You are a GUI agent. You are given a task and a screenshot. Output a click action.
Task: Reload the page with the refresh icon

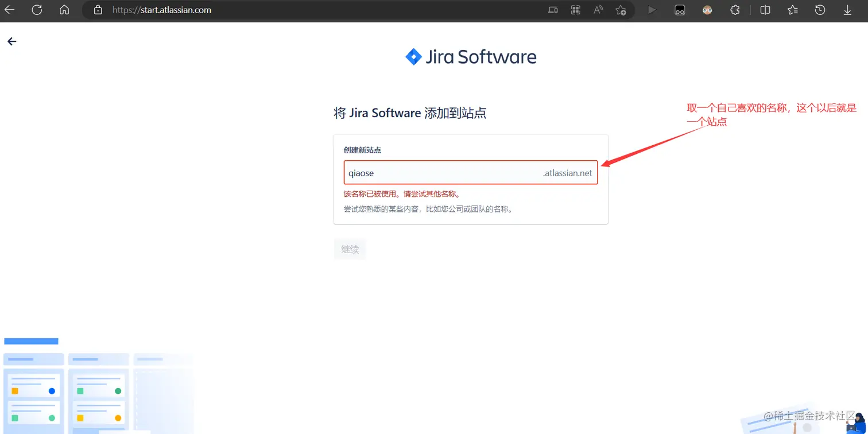point(37,10)
